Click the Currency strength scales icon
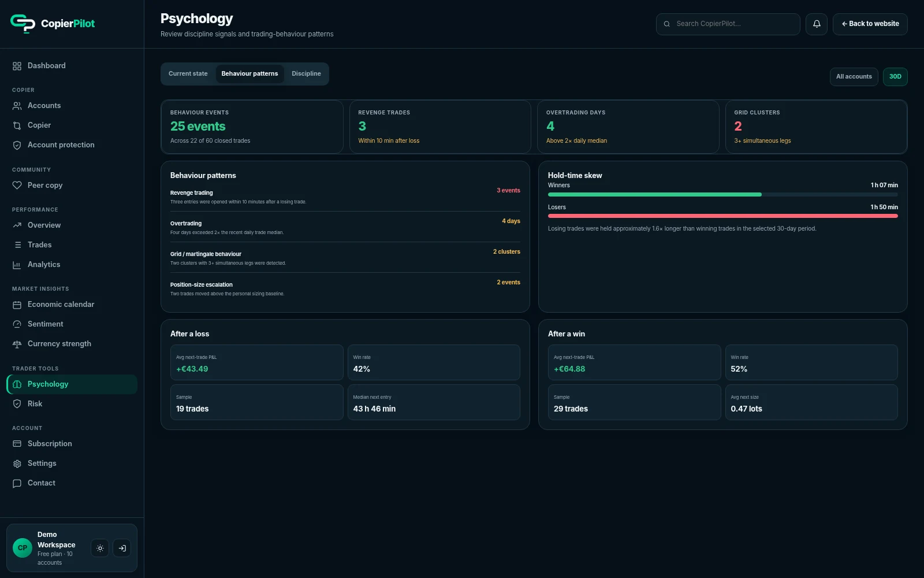This screenshot has width=924, height=578. point(17,344)
